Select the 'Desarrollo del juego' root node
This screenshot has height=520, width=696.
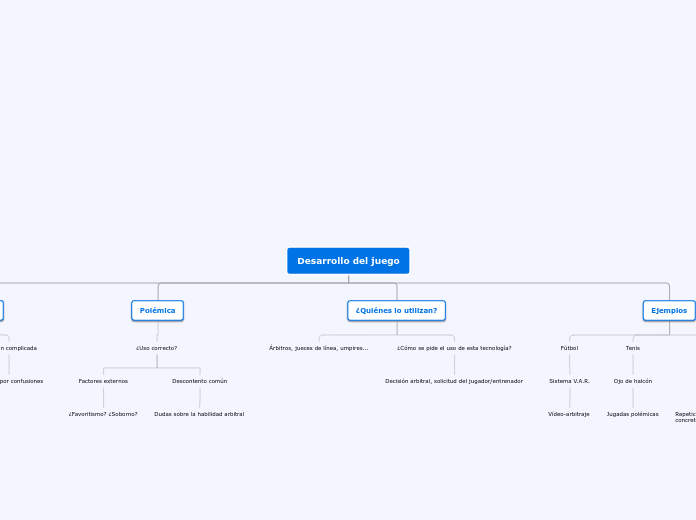348,261
